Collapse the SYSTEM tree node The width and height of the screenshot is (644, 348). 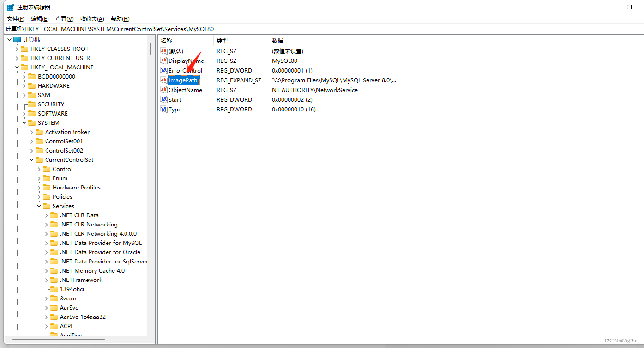click(x=24, y=122)
